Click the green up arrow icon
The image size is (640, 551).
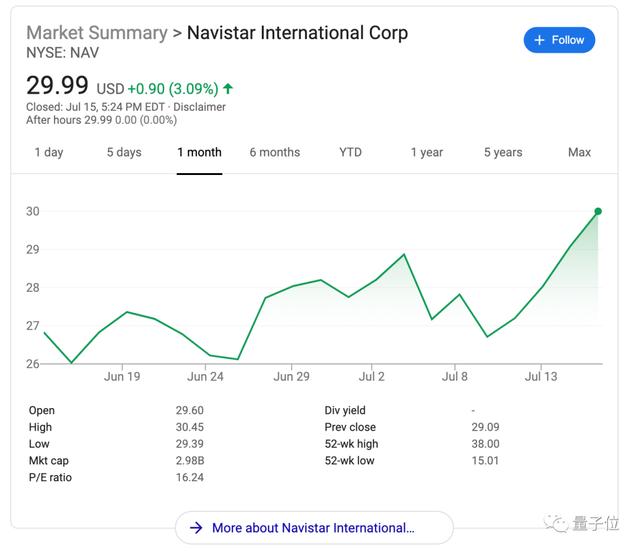[x=228, y=89]
